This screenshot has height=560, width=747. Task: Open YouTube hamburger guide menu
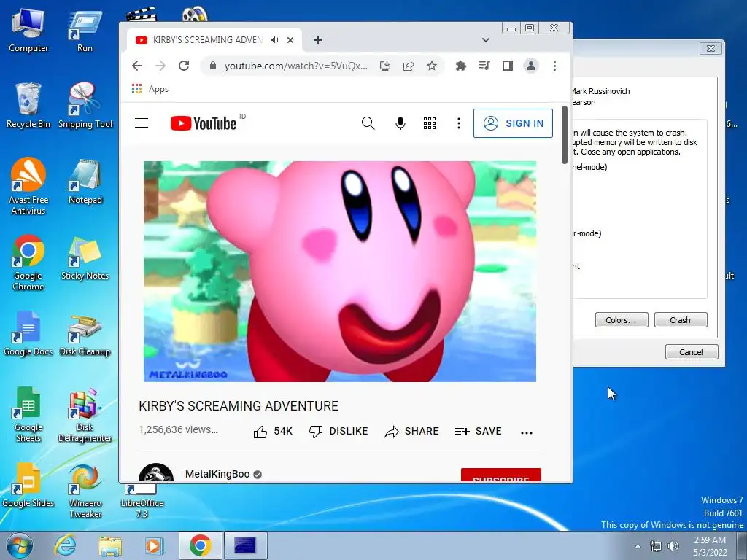[x=142, y=123]
